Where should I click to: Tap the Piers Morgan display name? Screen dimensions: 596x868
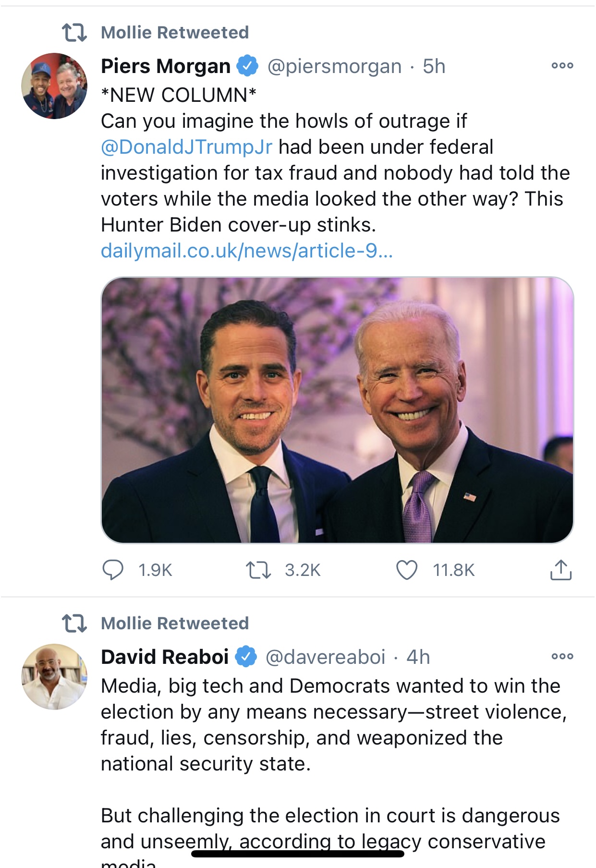(166, 66)
